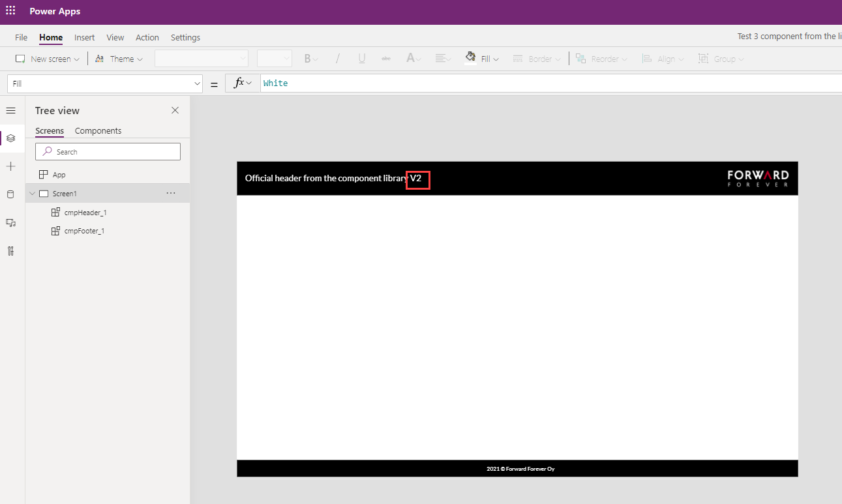This screenshot has width=842, height=504.
Task: Click the Insert plus icon in sidebar
Action: 10,167
